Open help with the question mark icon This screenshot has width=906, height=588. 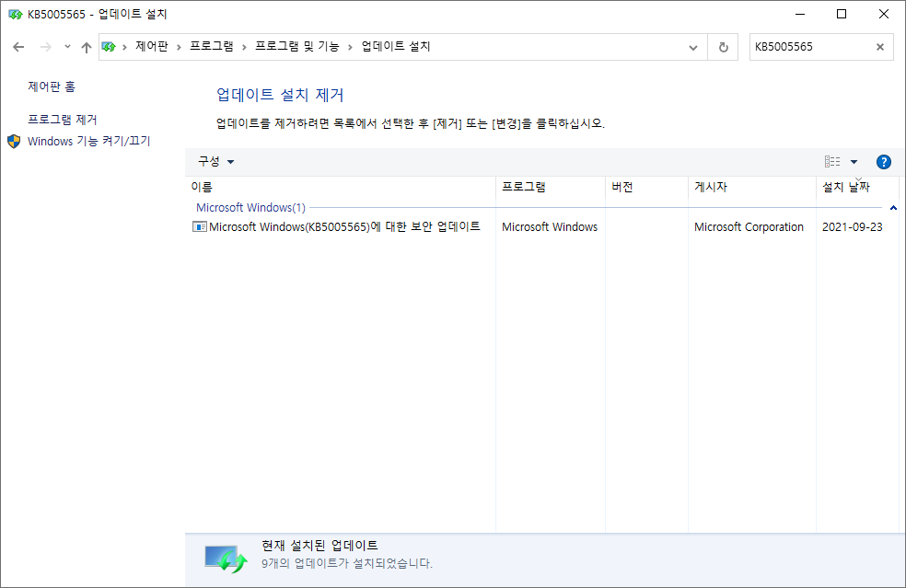pos(884,162)
